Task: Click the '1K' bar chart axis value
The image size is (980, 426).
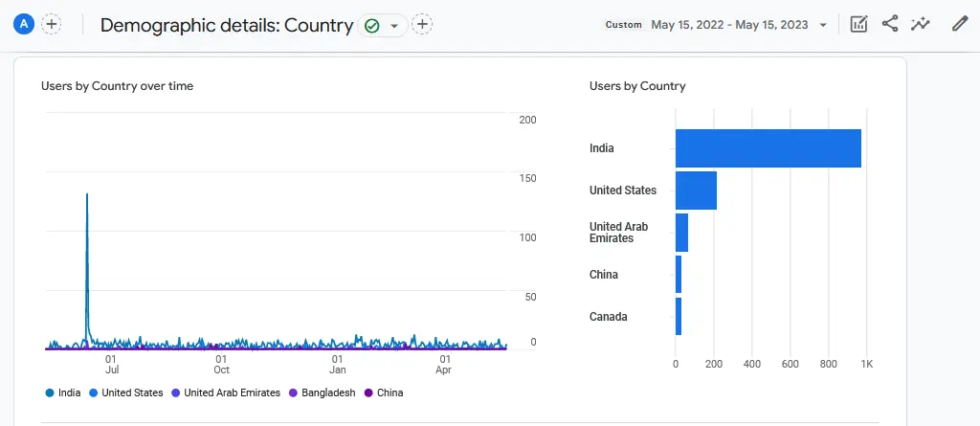Action: (867, 364)
